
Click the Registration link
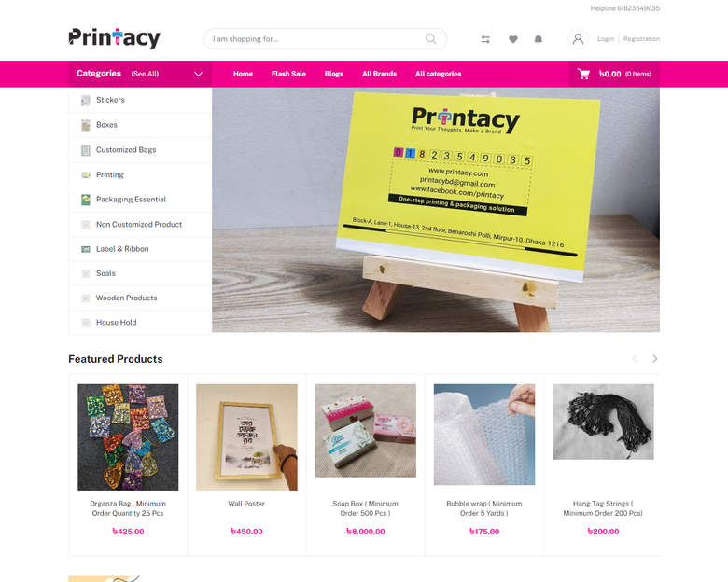(x=641, y=39)
